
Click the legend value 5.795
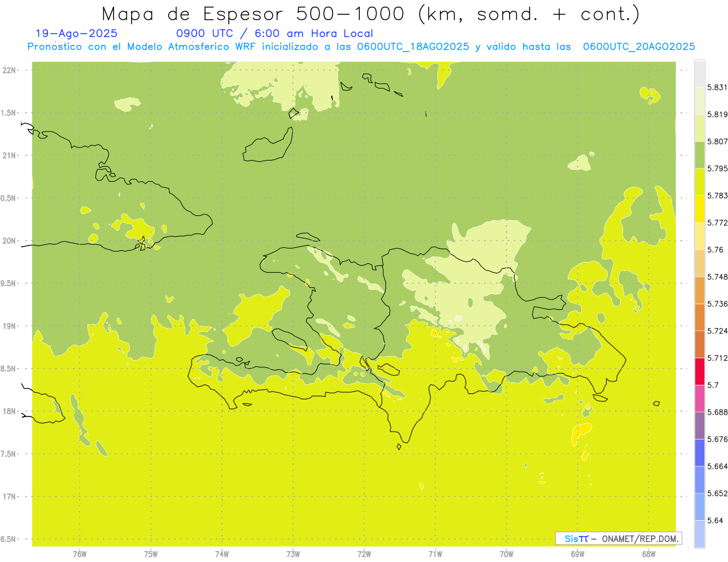point(717,169)
